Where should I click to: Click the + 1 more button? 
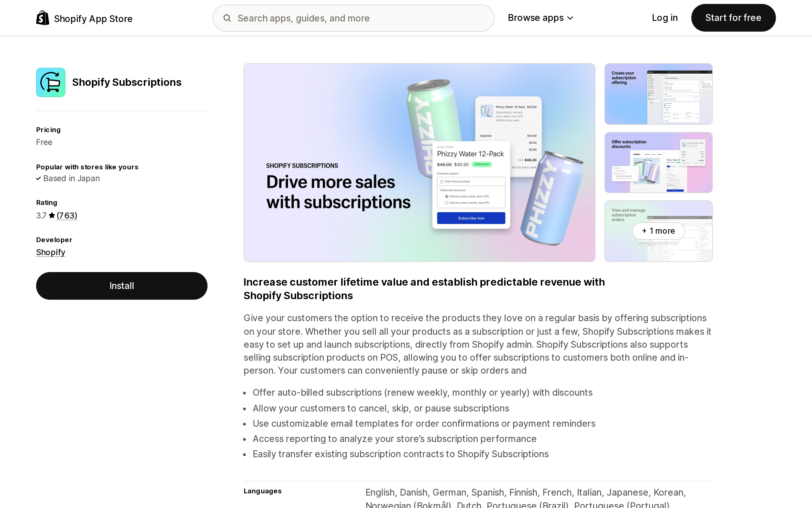[x=658, y=231]
